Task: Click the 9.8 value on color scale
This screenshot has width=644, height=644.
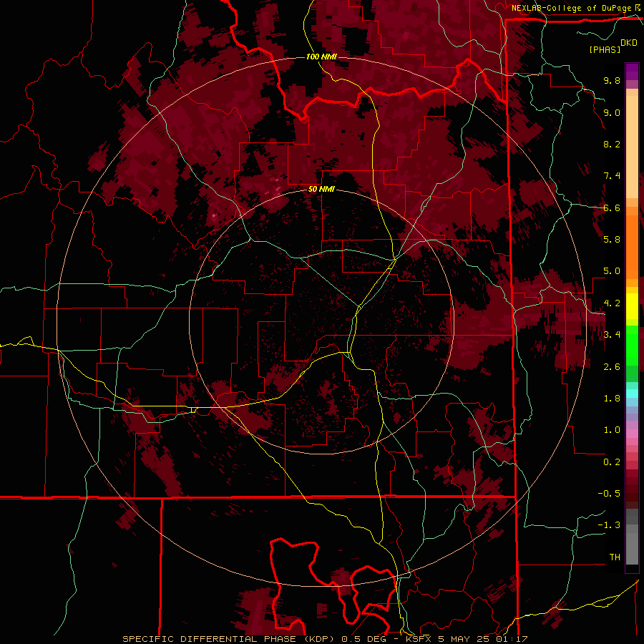Action: click(x=612, y=80)
